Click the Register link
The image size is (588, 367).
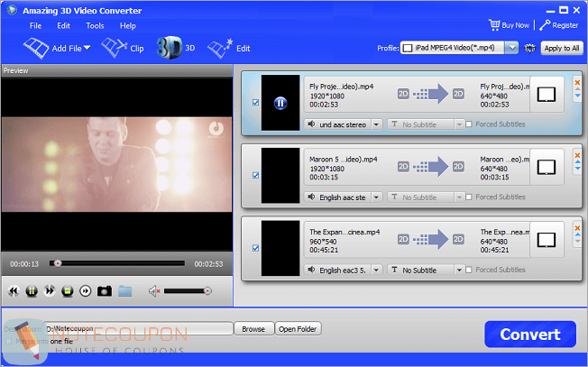point(565,25)
